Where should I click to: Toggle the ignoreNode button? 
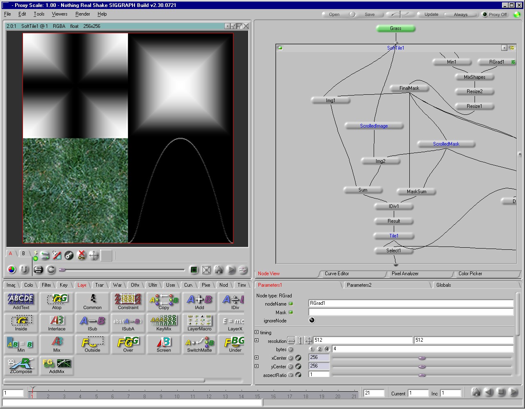pyautogui.click(x=312, y=320)
